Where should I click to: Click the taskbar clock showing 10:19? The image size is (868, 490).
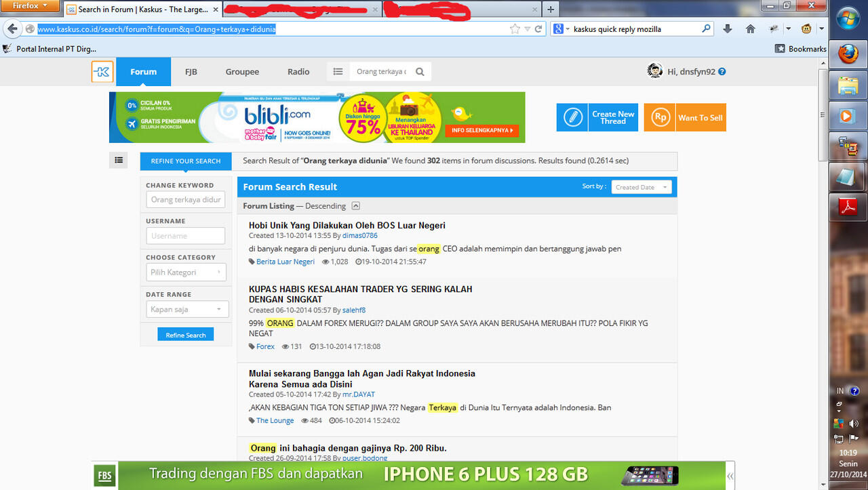click(848, 453)
